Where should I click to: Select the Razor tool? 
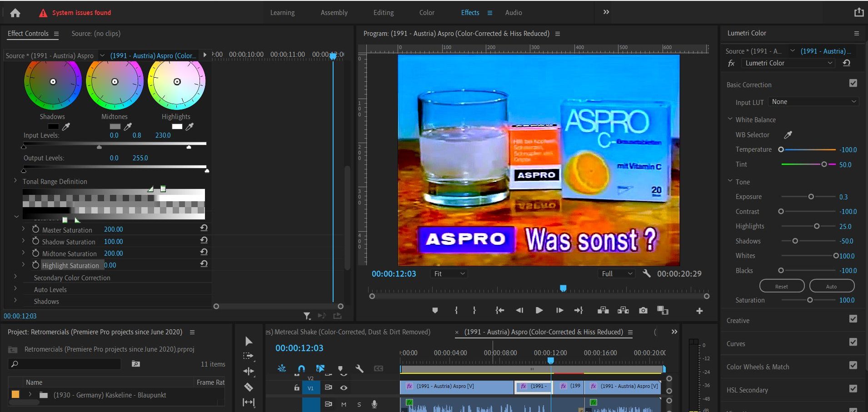[x=249, y=387]
